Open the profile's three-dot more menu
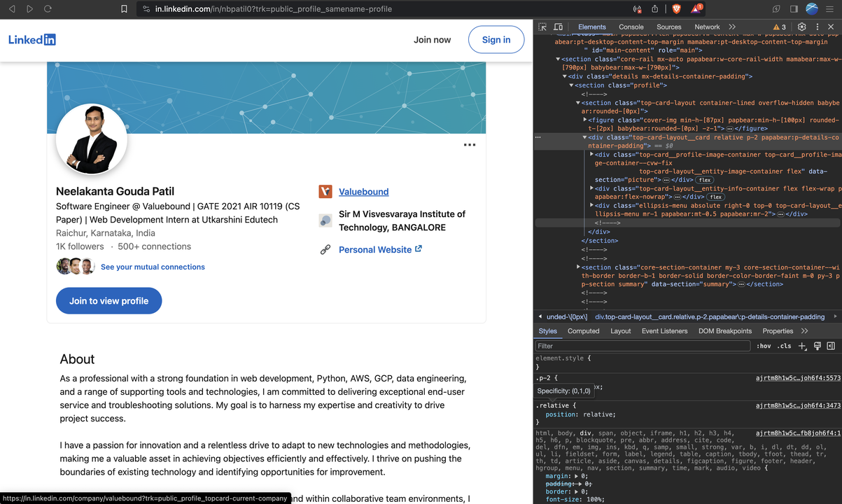Screen dimensions: 842x504 470,145
